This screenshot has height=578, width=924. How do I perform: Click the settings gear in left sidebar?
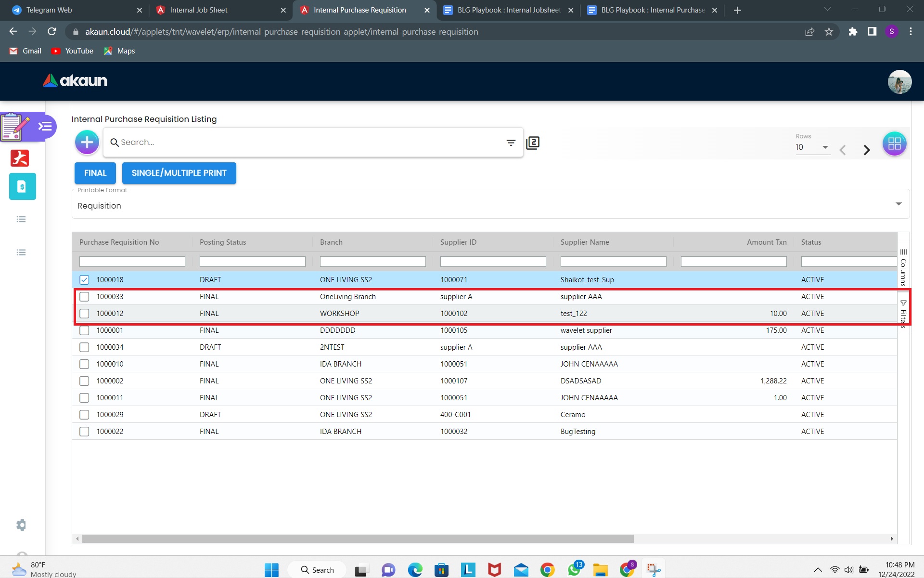21,525
